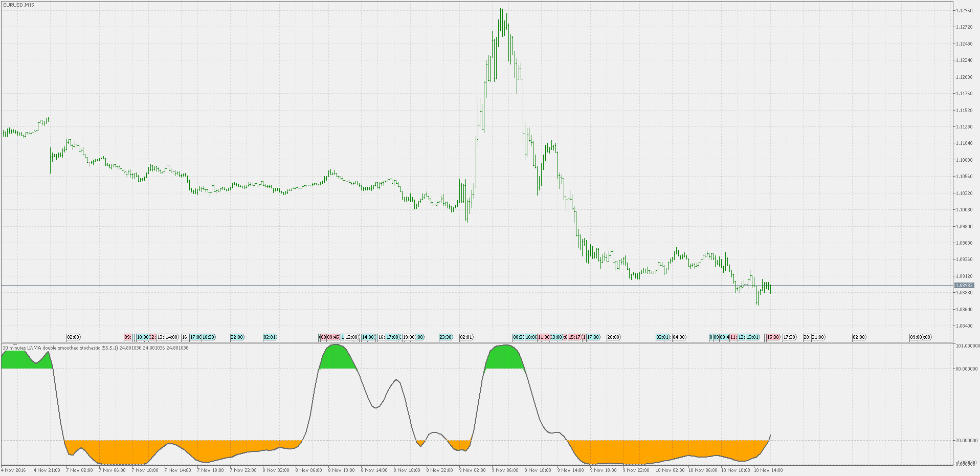Click the first 02:00 session marker
Screen dimensions: 980x476
74,337
